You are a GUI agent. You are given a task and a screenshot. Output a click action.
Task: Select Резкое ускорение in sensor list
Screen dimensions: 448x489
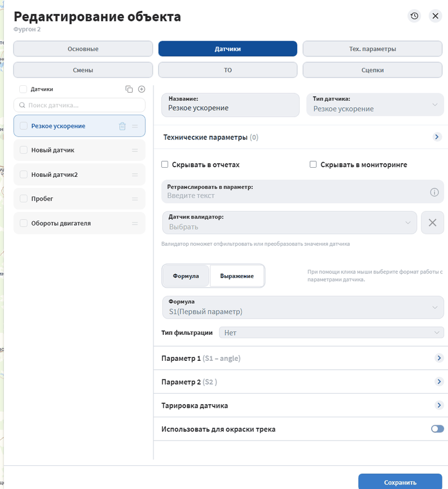(x=80, y=126)
